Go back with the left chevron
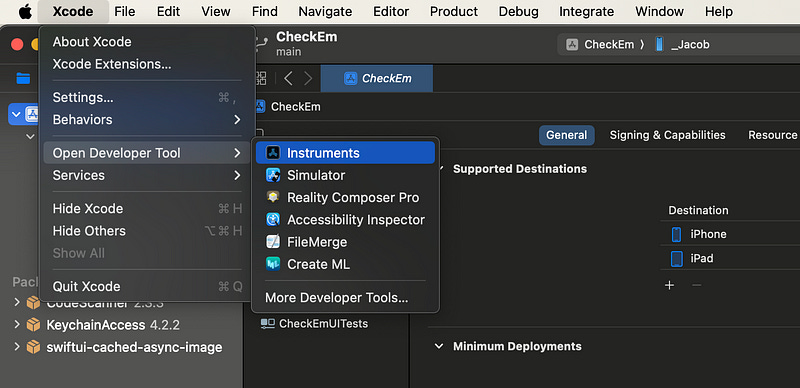The width and height of the screenshot is (800, 388). tap(288, 78)
